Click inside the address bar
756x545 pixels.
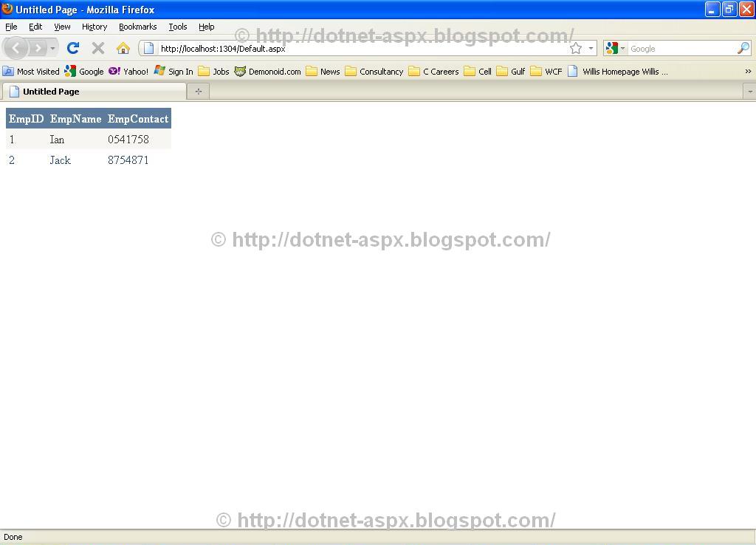(x=332, y=48)
